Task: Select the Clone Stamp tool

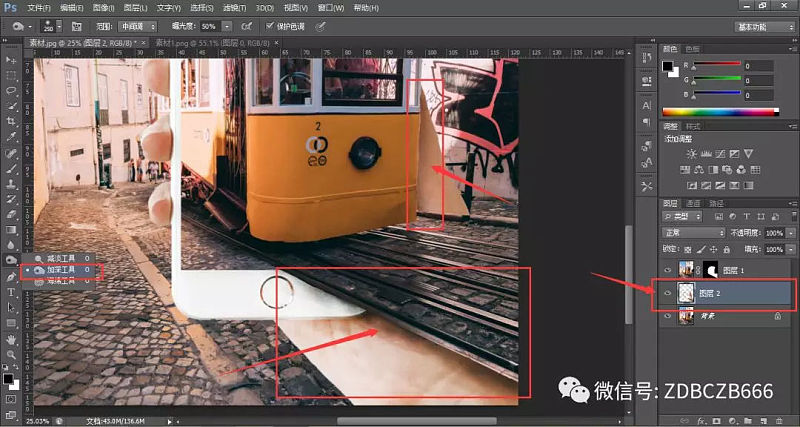Action: pyautogui.click(x=10, y=183)
